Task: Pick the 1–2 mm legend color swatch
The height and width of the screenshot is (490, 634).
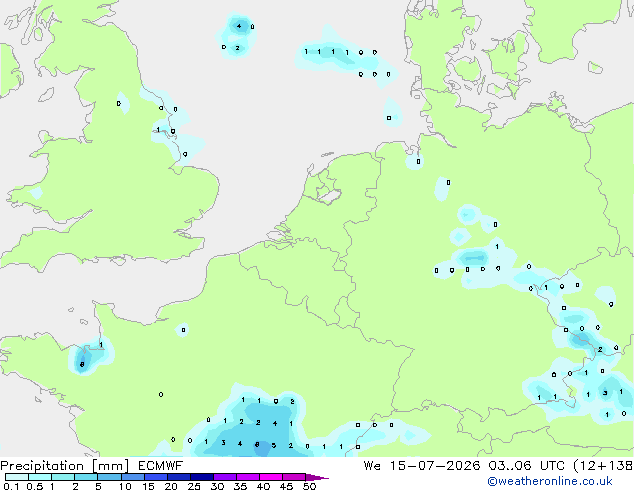Action: click(63, 477)
